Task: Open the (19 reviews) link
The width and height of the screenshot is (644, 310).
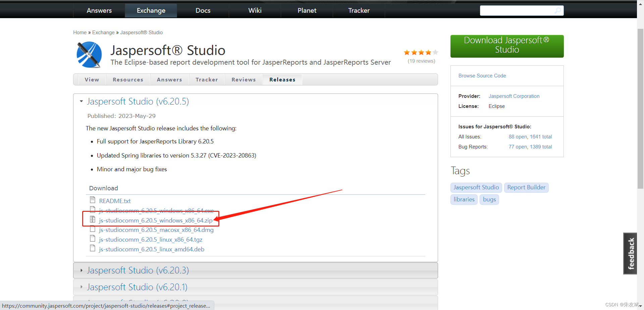Action: 421,61
